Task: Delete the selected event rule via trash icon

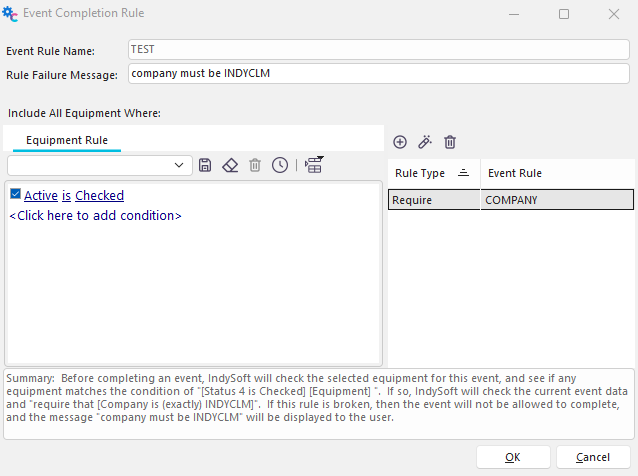Action: (450, 143)
